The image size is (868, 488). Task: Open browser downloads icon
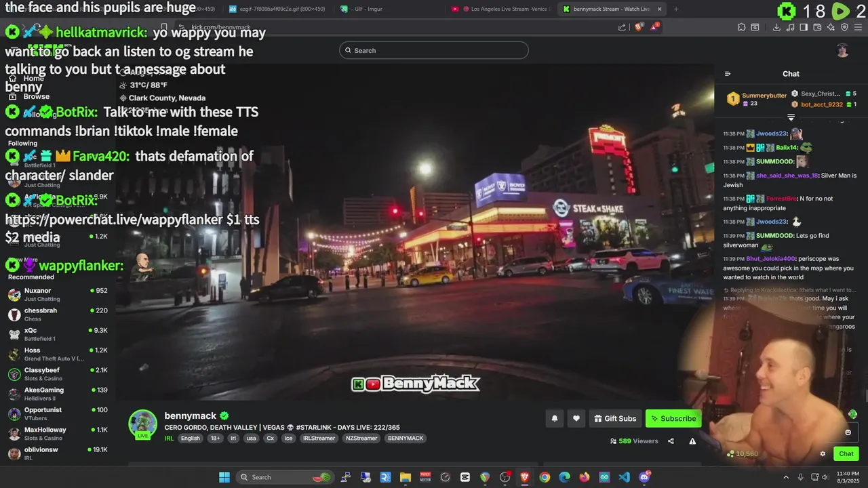[x=776, y=27]
